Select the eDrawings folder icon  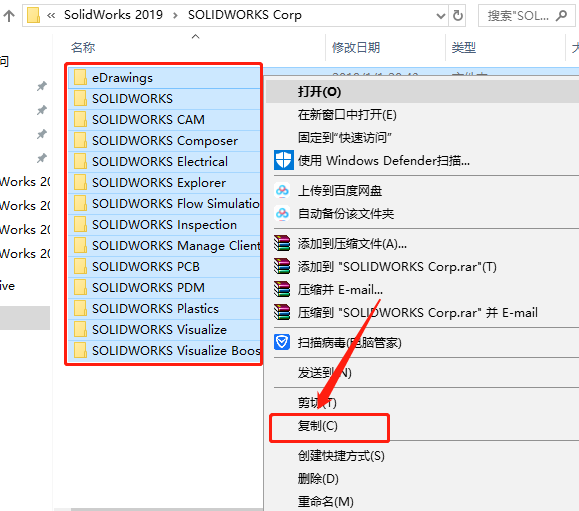80,78
